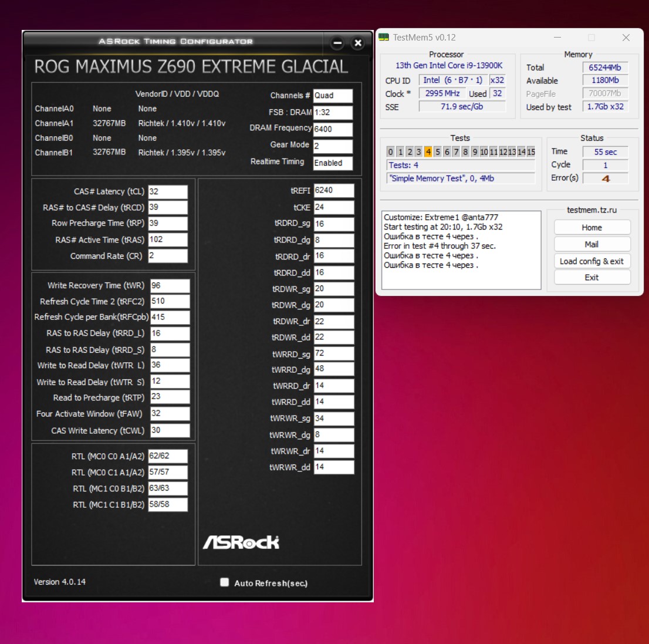Click the Gear Mode field

click(333, 146)
